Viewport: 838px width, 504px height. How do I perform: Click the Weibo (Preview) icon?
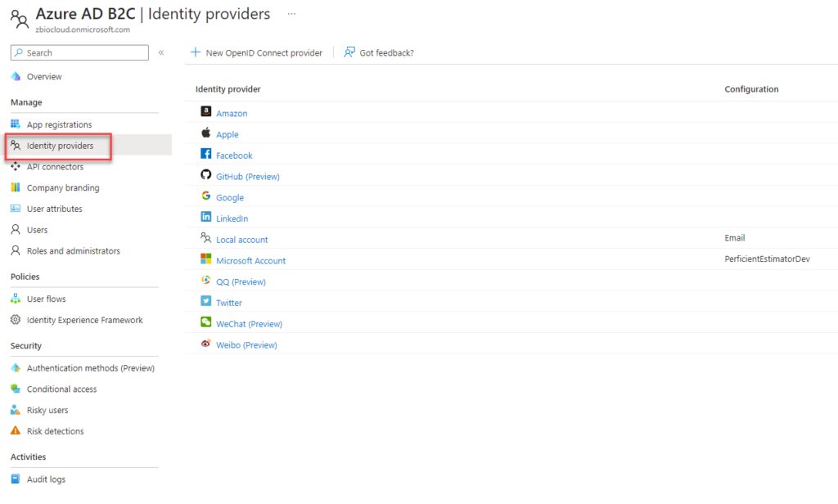point(205,344)
